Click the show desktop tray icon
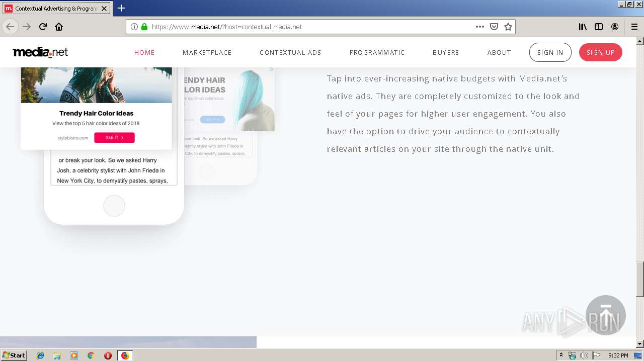This screenshot has height=362, width=644. click(x=638, y=355)
